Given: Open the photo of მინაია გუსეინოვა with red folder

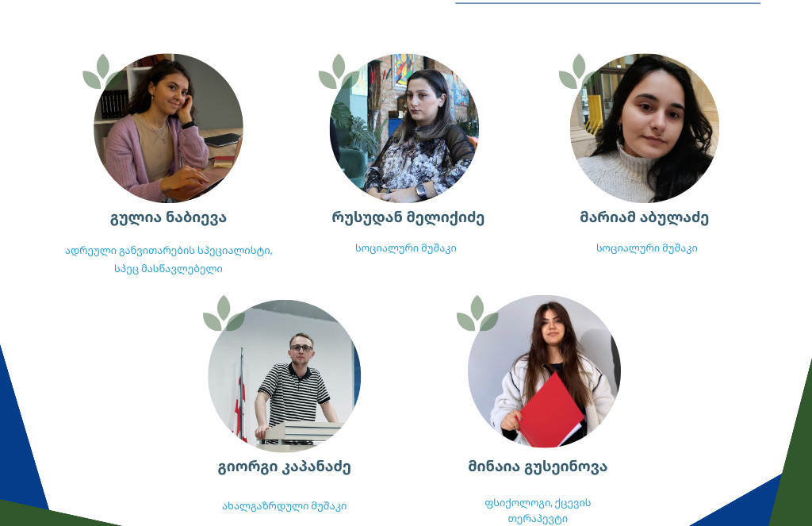Looking at the screenshot, I should tap(544, 371).
